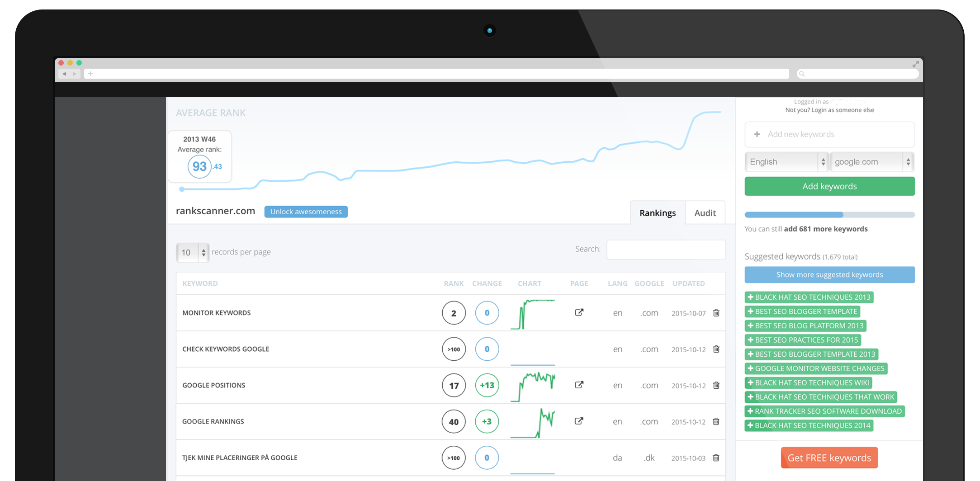
Task: Click the browser back arrow
Action: coord(64,74)
